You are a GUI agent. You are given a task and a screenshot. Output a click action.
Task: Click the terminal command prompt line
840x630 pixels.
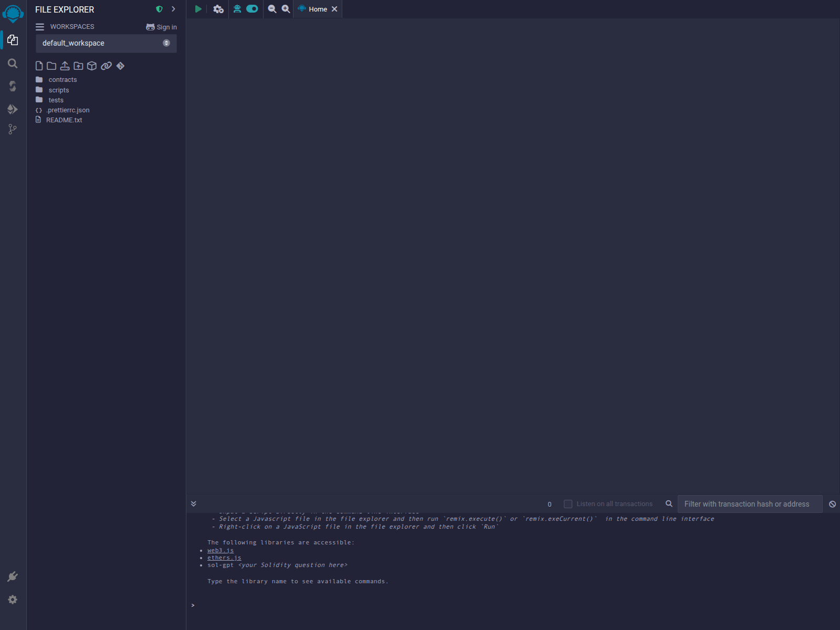coord(513,605)
